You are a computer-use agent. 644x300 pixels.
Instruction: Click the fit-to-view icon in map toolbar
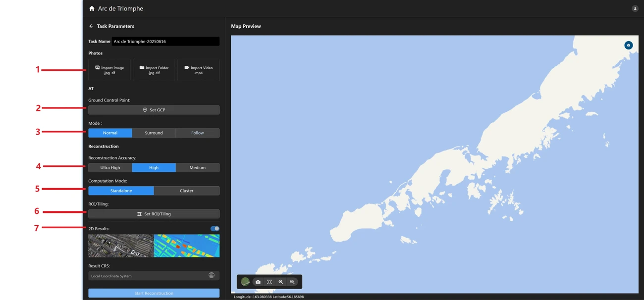tap(269, 282)
